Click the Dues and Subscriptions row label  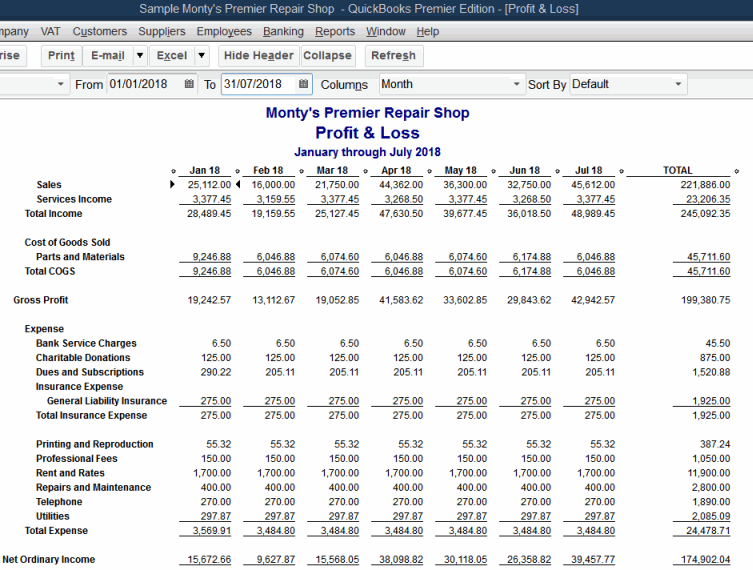(90, 372)
